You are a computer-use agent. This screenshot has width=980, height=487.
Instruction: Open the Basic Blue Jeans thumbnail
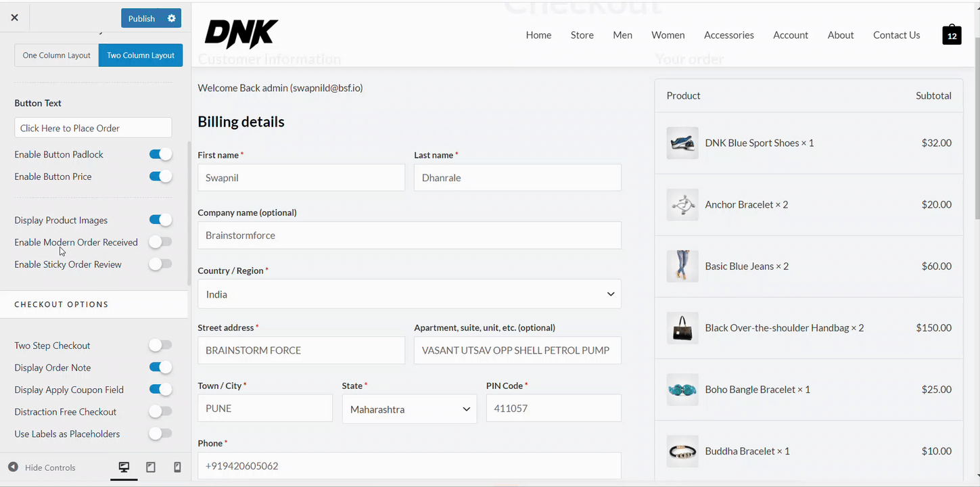(682, 266)
